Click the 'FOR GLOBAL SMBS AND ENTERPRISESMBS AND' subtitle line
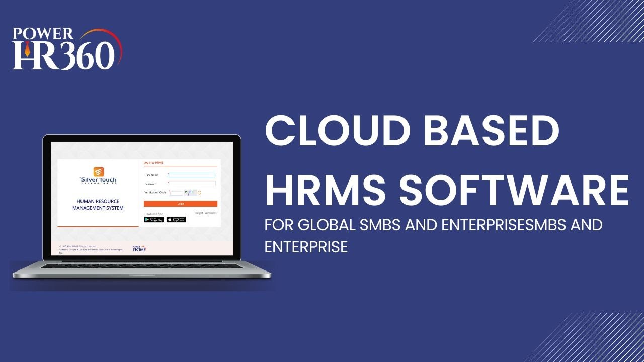 pos(433,224)
